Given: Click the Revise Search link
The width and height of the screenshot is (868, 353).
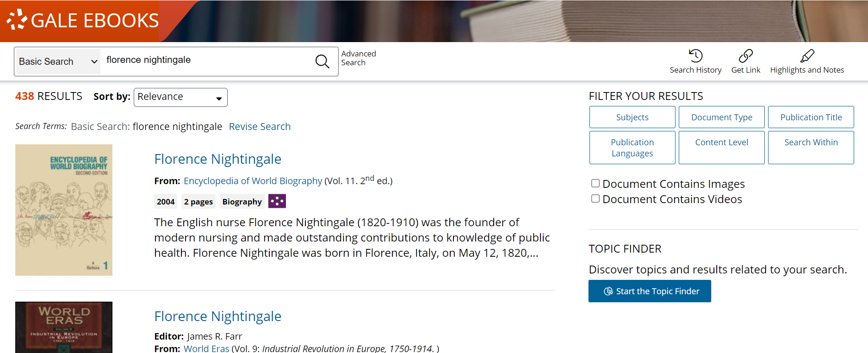Looking at the screenshot, I should coord(260,127).
